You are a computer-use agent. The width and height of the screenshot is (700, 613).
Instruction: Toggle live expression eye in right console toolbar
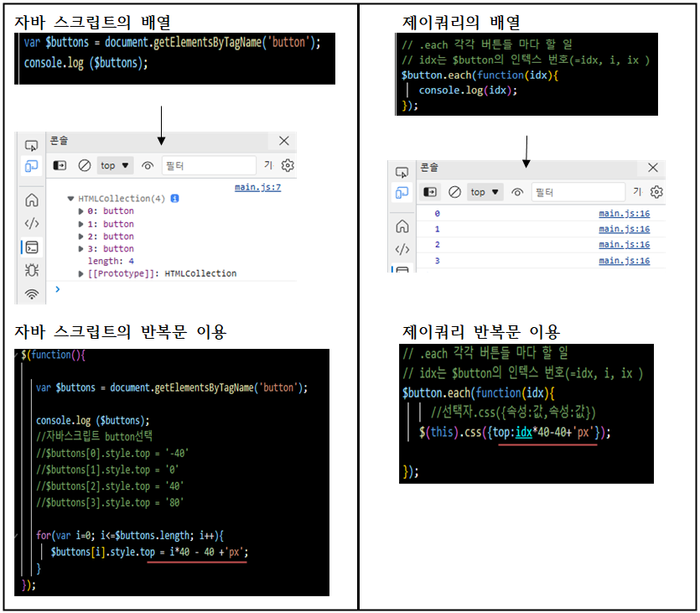(x=517, y=192)
